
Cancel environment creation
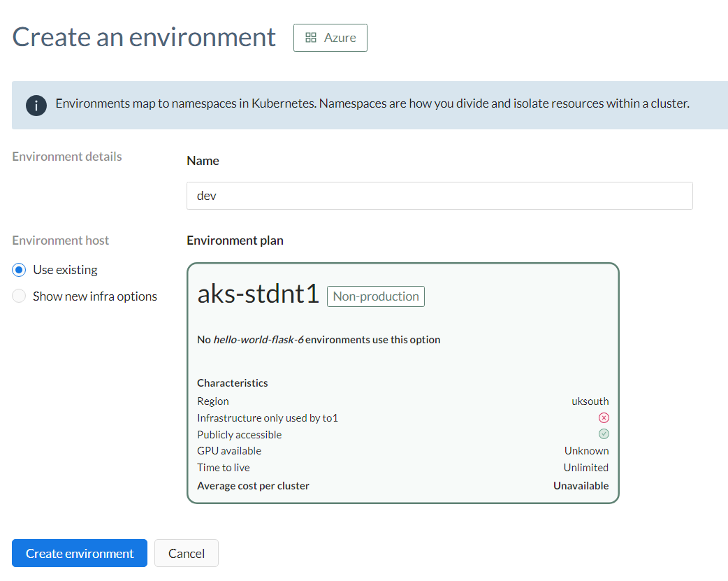(186, 553)
